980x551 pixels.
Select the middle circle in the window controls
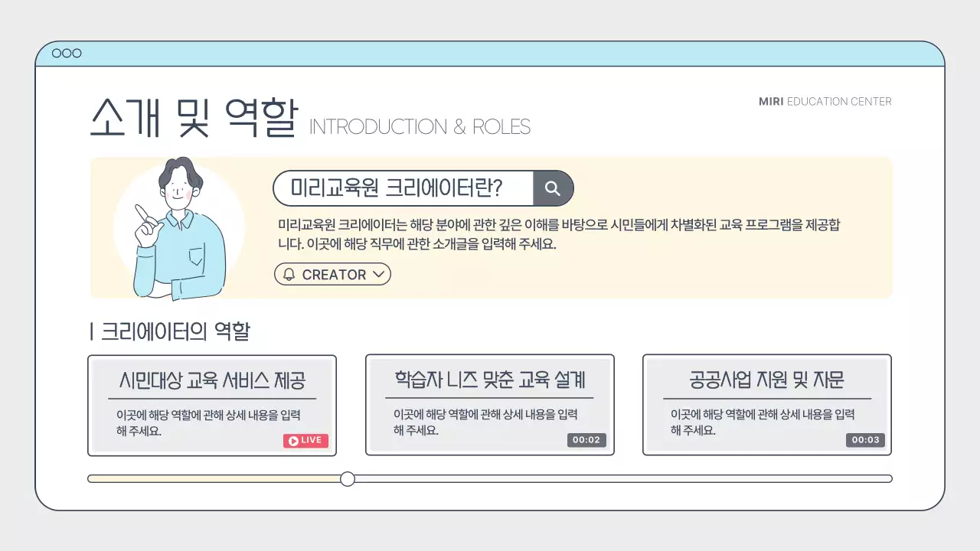tap(66, 53)
